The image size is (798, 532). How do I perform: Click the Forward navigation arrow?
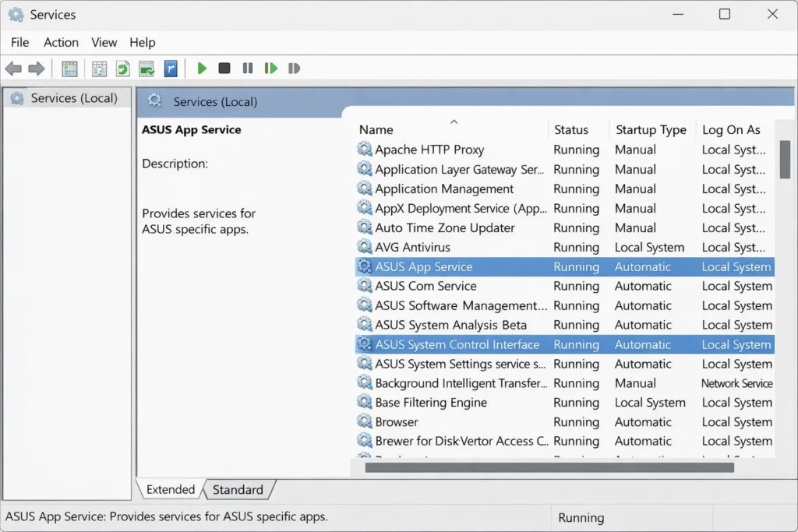37,69
